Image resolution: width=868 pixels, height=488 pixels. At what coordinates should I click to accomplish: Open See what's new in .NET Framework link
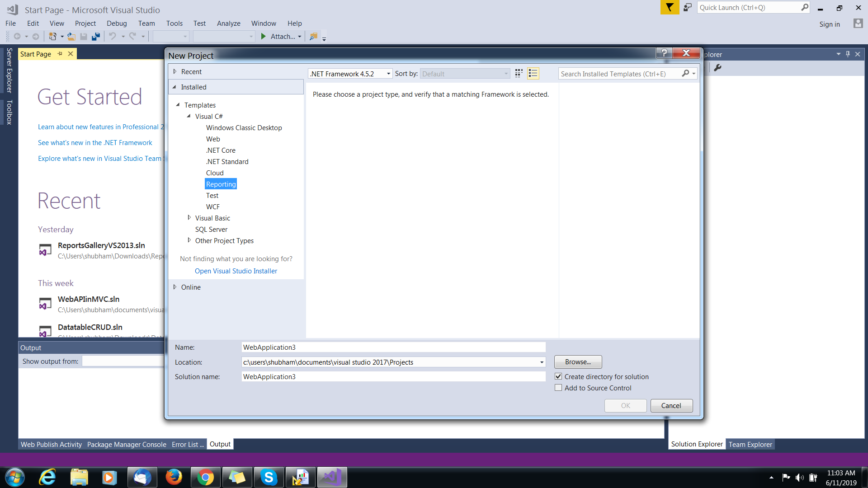point(95,143)
